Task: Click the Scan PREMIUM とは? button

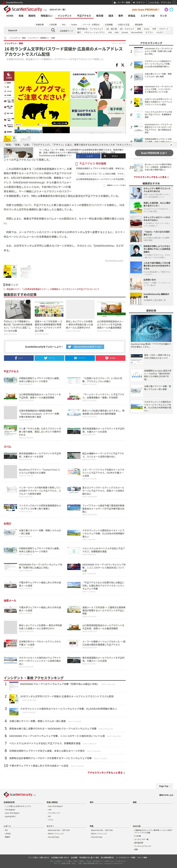Action: pyautogui.click(x=154, y=153)
